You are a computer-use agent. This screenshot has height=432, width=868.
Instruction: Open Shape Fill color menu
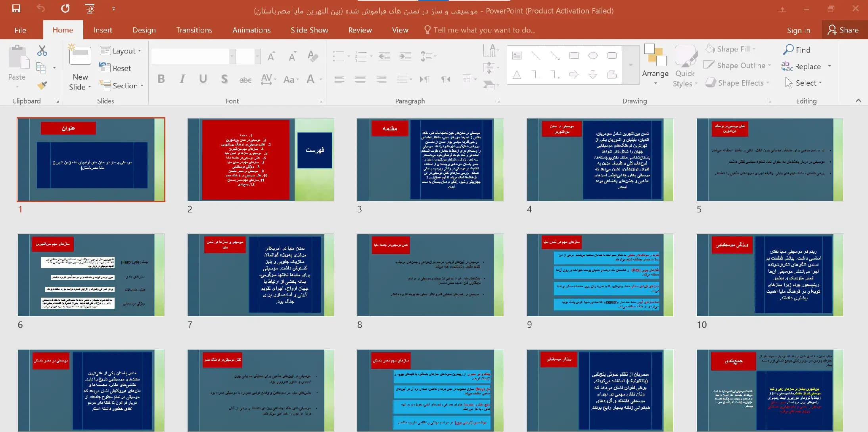[x=730, y=49]
